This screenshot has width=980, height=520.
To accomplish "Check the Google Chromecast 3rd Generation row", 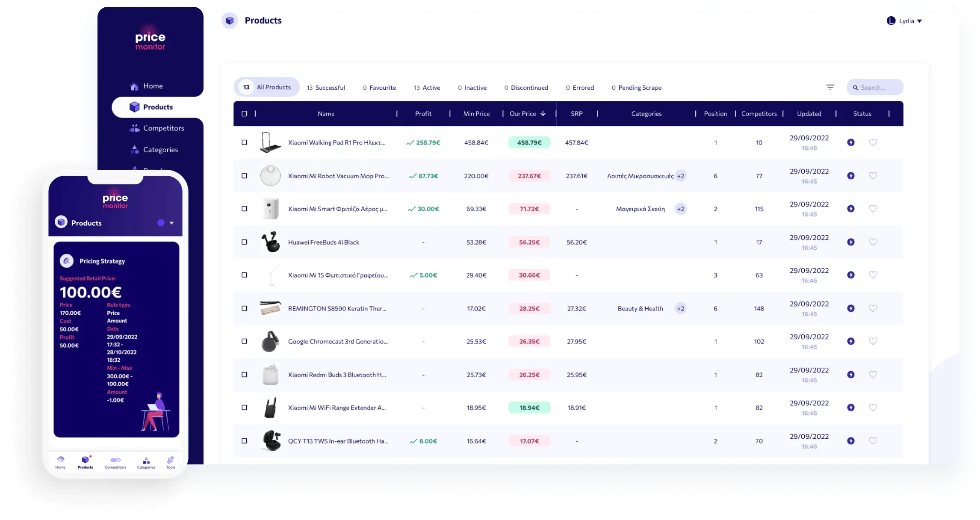I will (x=244, y=341).
